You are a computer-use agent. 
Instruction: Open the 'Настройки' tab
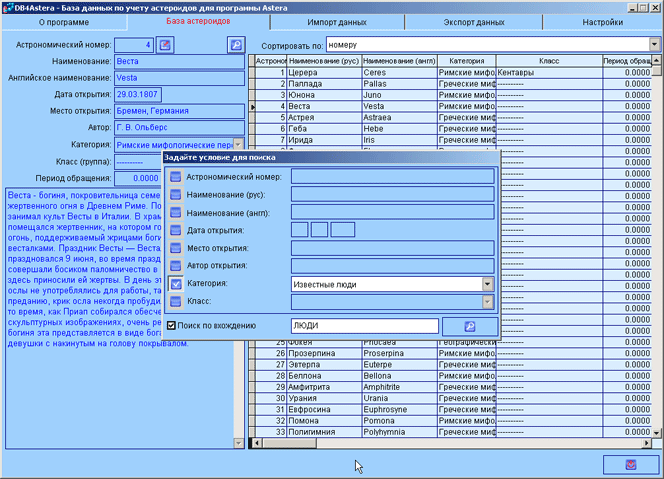pos(602,21)
